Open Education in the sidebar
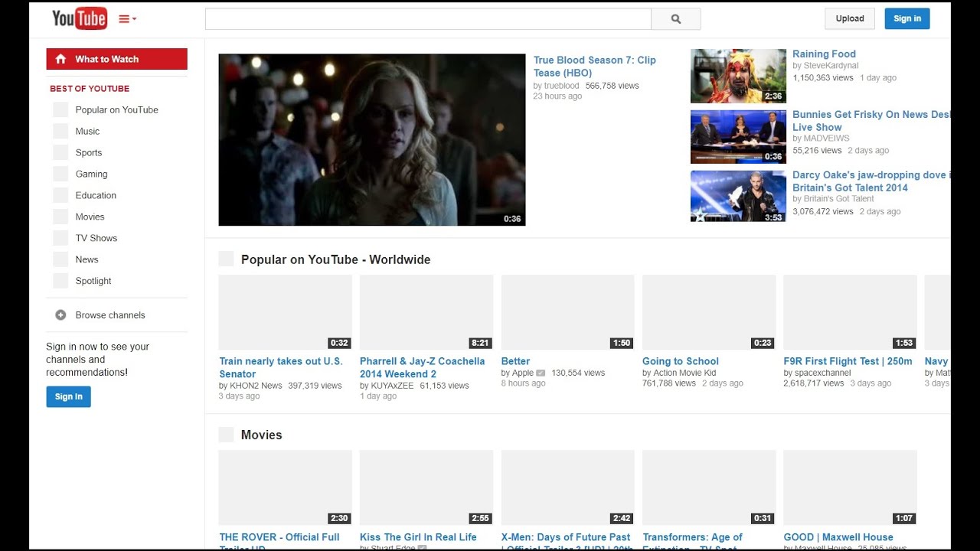The width and height of the screenshot is (980, 551). coord(96,195)
